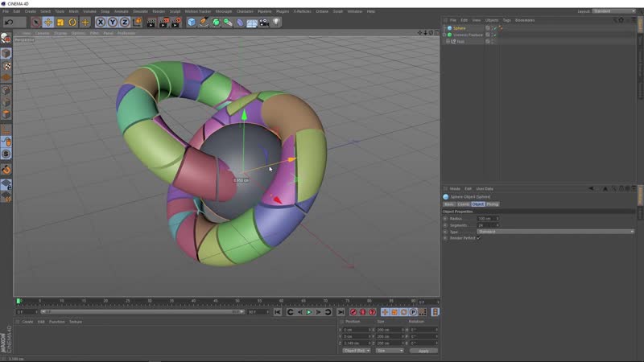Open the Material Manager Create menu
This screenshot has width=644, height=362.
pos(27,322)
